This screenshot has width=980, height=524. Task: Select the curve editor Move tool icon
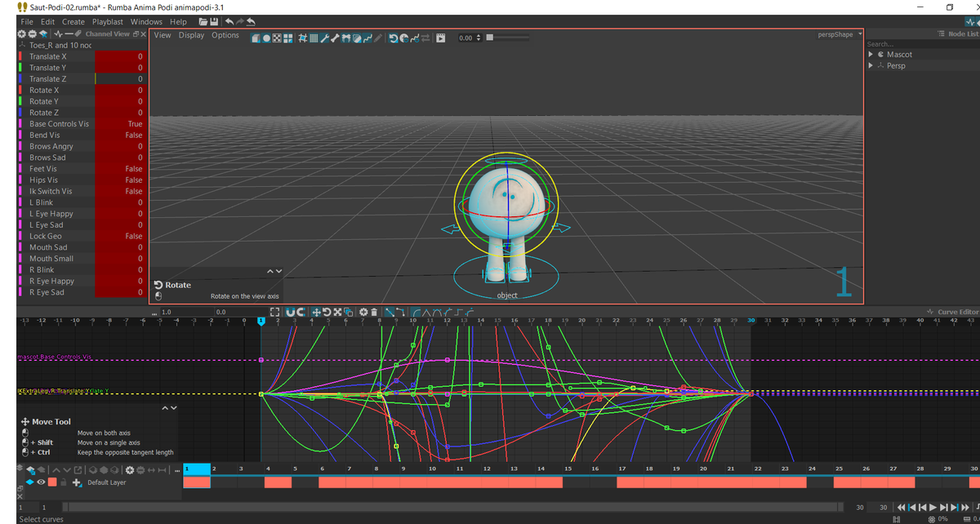pos(316,312)
